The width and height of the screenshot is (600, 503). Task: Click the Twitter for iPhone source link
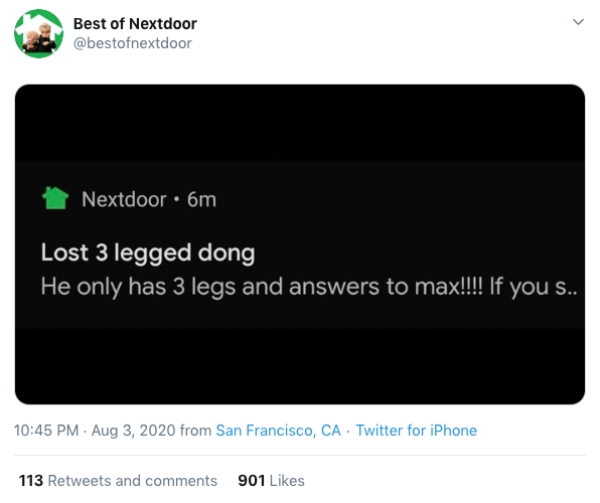click(416, 430)
